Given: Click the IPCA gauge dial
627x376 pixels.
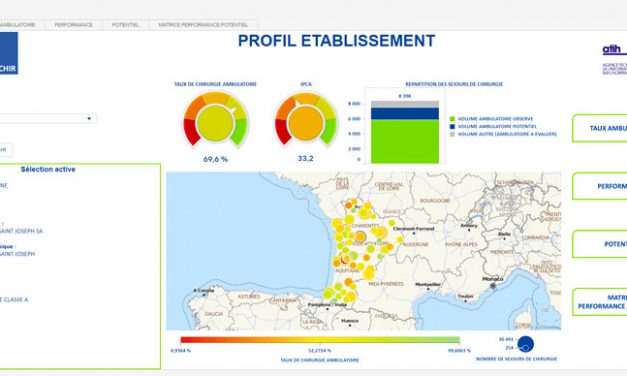Looking at the screenshot, I should click(x=306, y=119).
